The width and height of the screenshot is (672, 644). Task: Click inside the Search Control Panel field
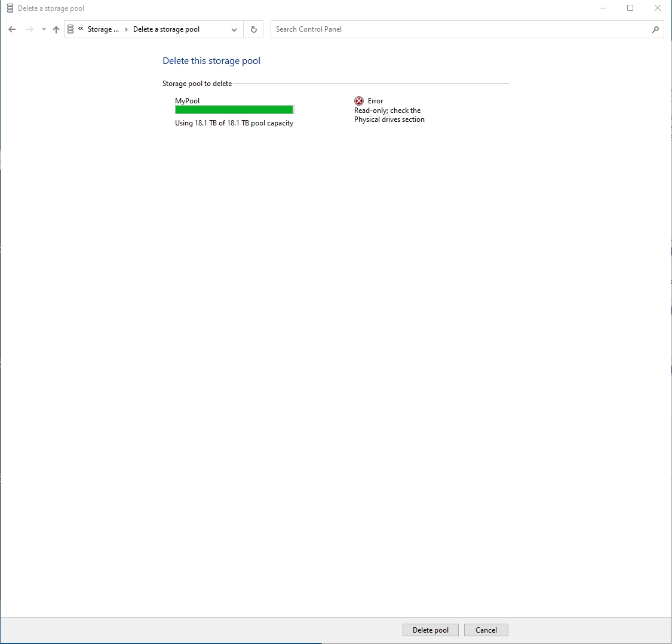coord(418,29)
